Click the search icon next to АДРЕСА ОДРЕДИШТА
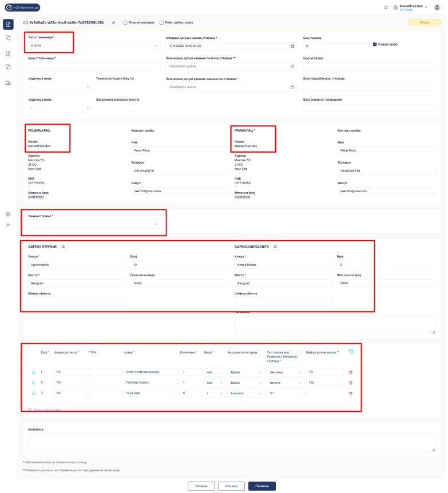 [275, 247]
